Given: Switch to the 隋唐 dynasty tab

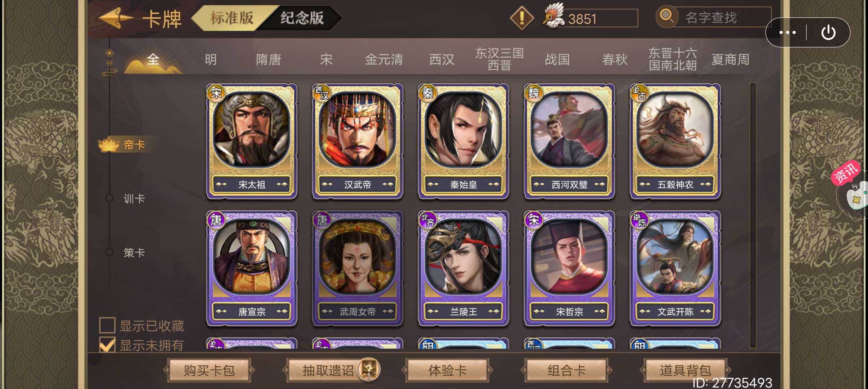Looking at the screenshot, I should click(x=269, y=59).
